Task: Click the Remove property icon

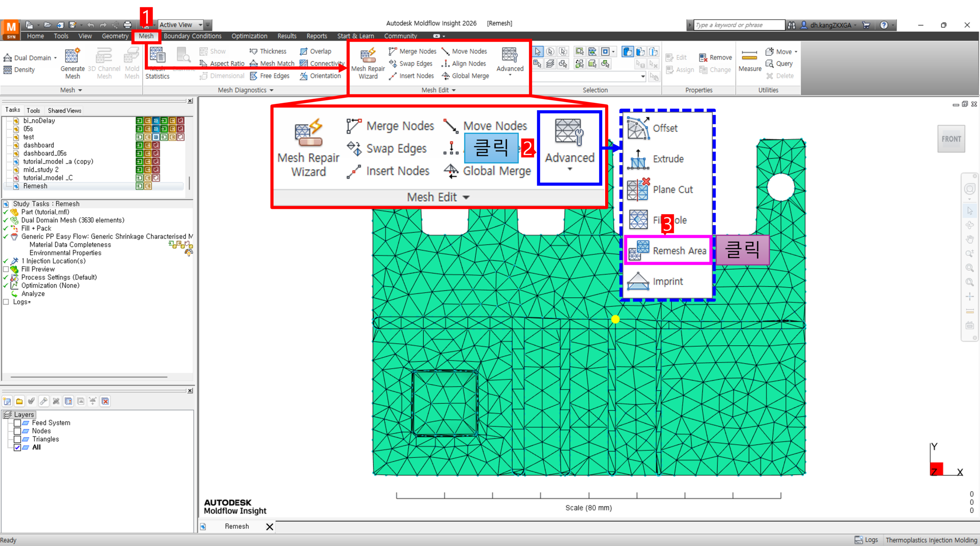Action: (x=715, y=57)
